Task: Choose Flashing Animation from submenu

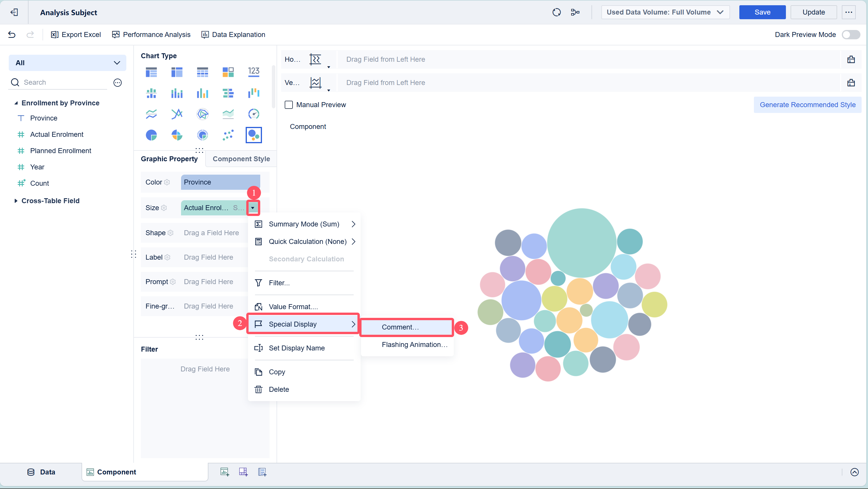Action: pyautogui.click(x=414, y=344)
